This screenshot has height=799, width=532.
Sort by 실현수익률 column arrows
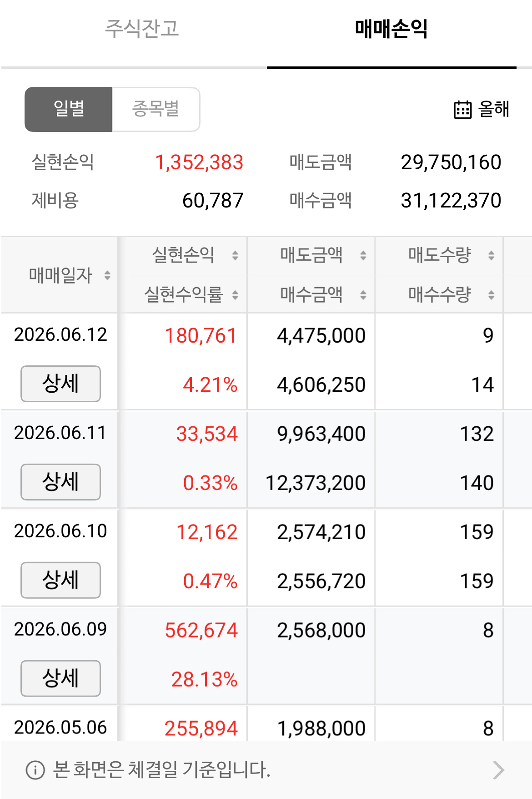point(235,295)
